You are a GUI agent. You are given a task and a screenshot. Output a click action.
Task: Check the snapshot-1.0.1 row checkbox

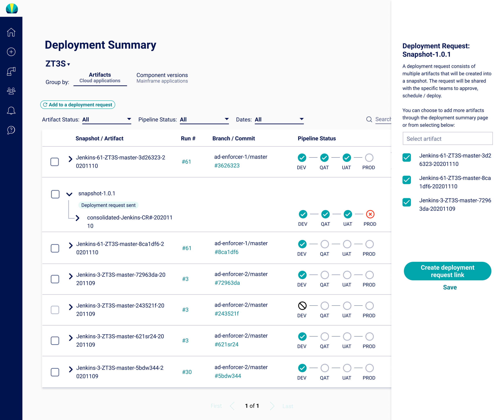(x=55, y=194)
